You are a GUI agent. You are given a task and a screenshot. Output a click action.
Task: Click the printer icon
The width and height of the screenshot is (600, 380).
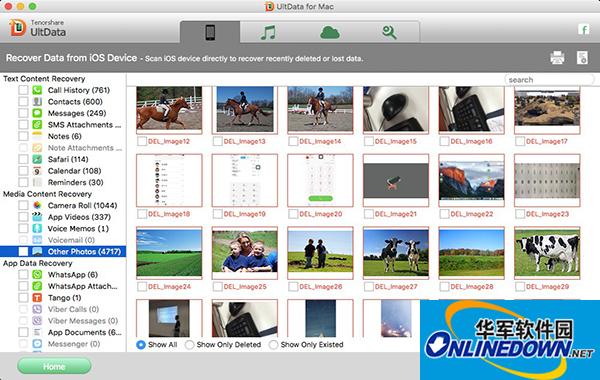click(557, 58)
